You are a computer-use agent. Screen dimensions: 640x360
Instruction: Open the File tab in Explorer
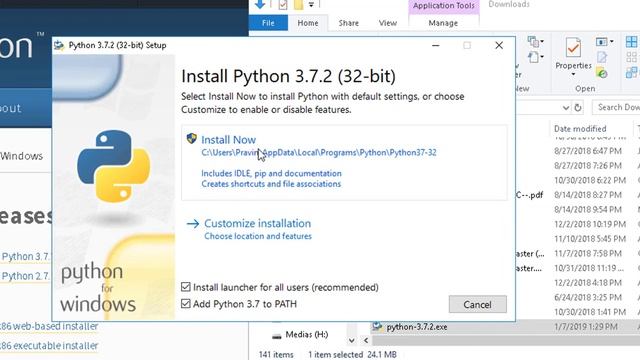point(268,23)
